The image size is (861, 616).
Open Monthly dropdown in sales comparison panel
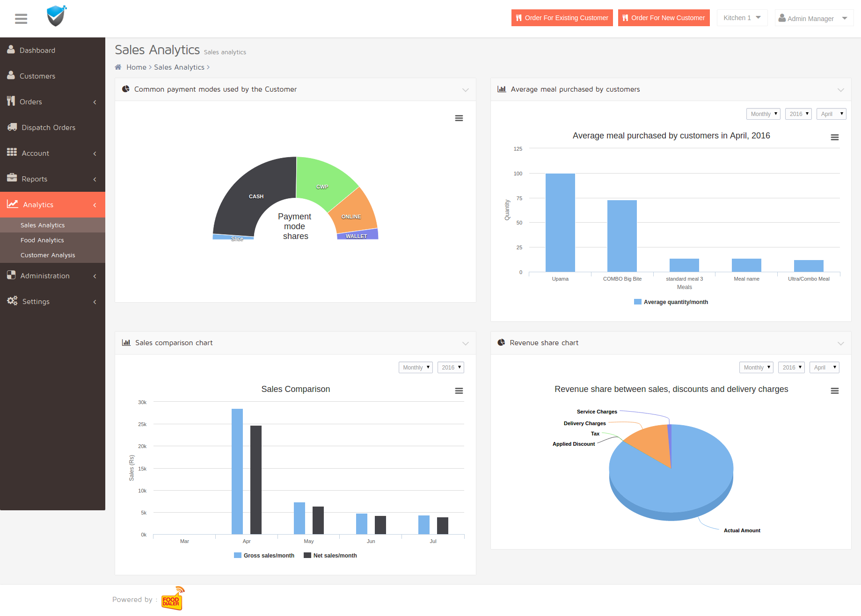[416, 367]
